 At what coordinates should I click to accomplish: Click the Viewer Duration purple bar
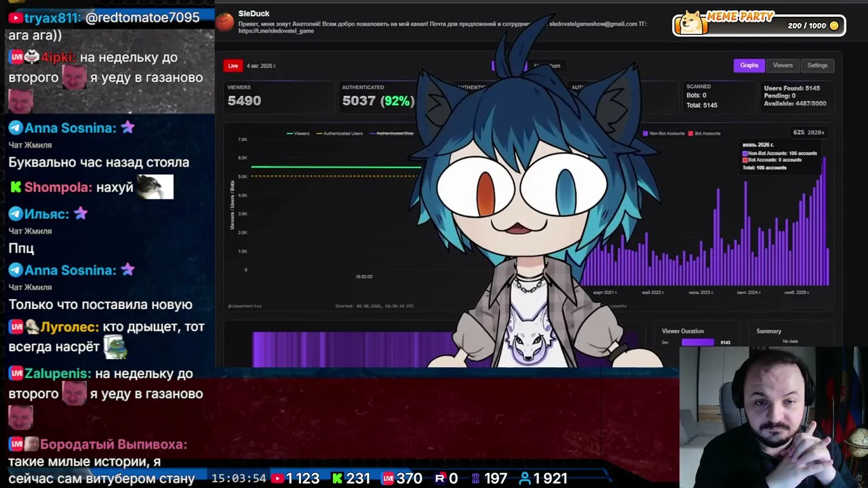697,342
